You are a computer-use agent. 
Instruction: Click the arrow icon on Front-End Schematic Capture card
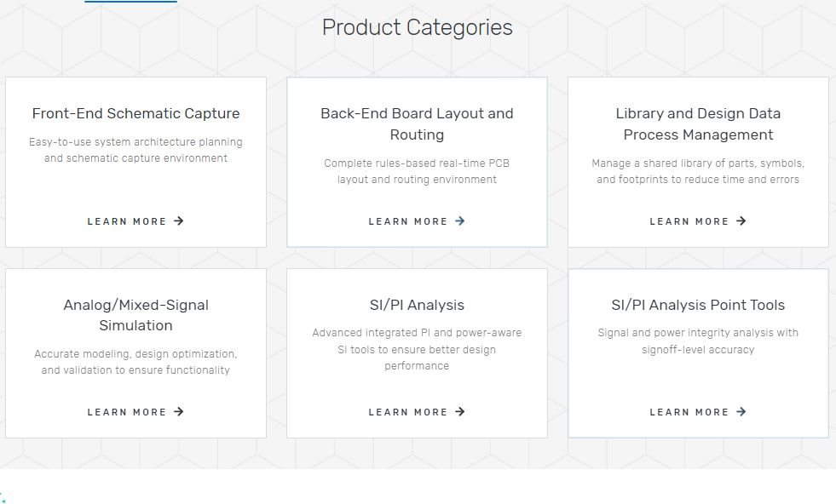coord(178,221)
